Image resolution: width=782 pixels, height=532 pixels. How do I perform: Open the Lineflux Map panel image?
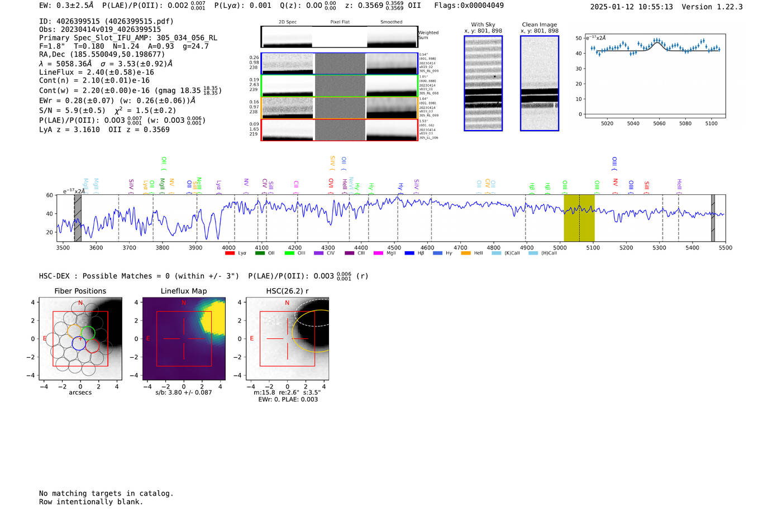click(184, 339)
